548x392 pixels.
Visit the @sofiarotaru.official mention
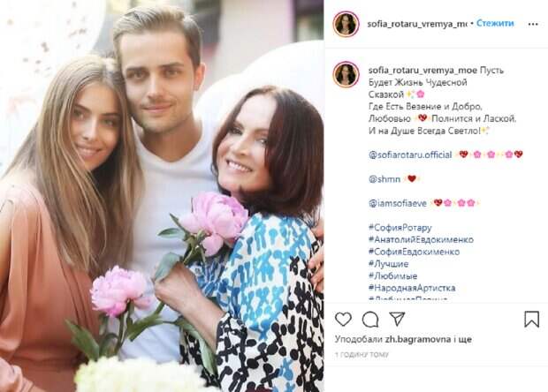coord(410,155)
